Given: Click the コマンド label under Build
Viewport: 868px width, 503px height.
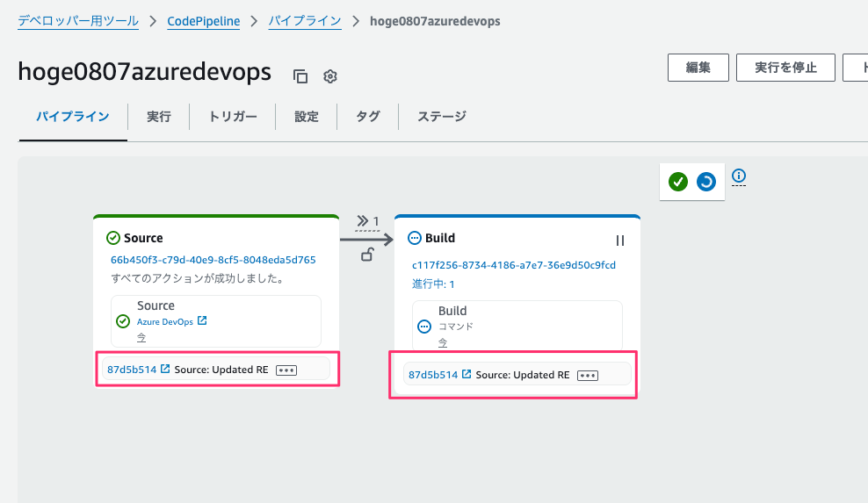Looking at the screenshot, I should coord(456,327).
